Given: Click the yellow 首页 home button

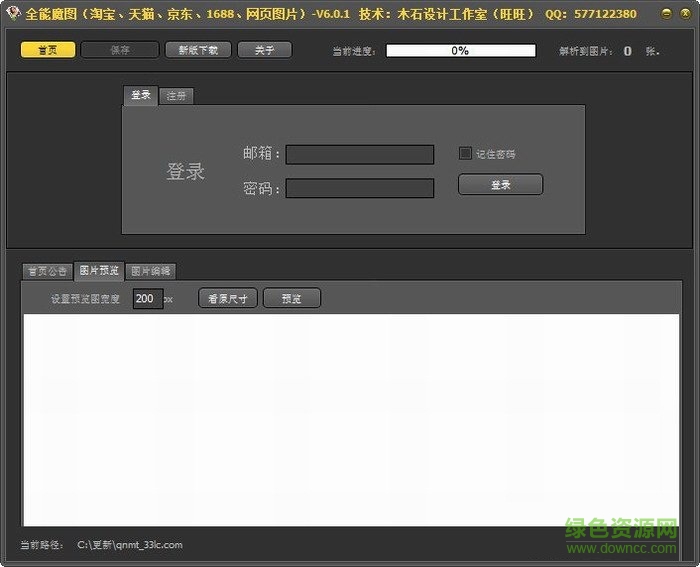Looking at the screenshot, I should [48, 50].
